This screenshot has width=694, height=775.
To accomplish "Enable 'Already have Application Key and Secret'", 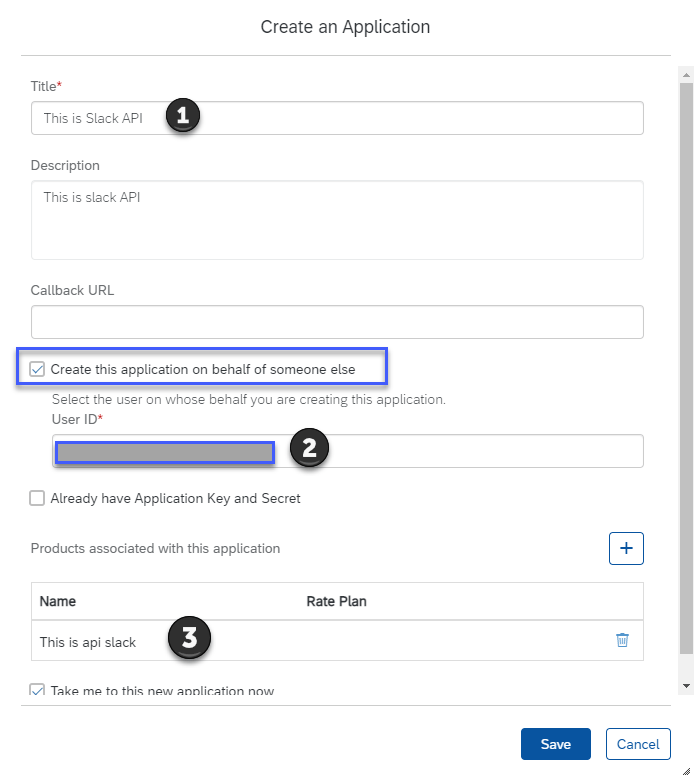I will pyautogui.click(x=38, y=498).
